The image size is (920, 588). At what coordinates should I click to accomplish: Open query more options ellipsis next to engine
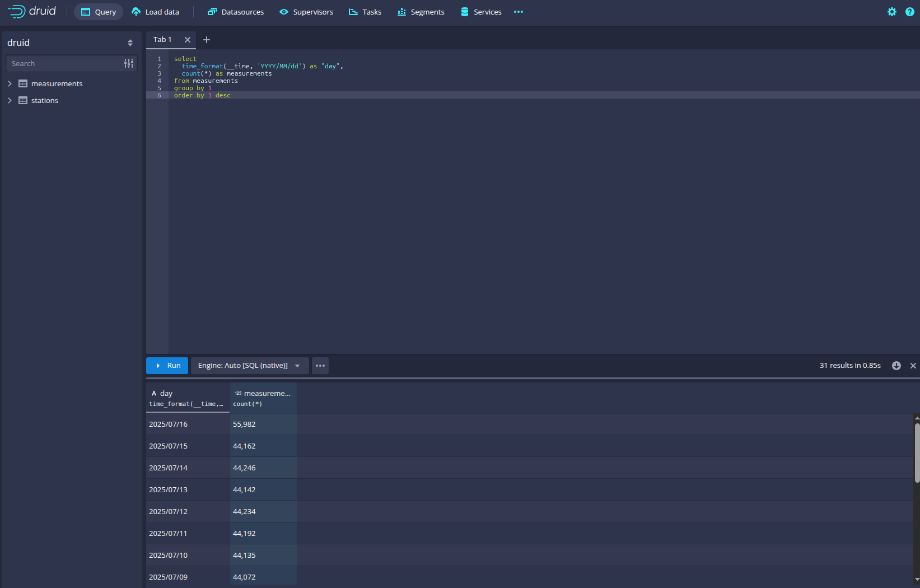tap(320, 366)
